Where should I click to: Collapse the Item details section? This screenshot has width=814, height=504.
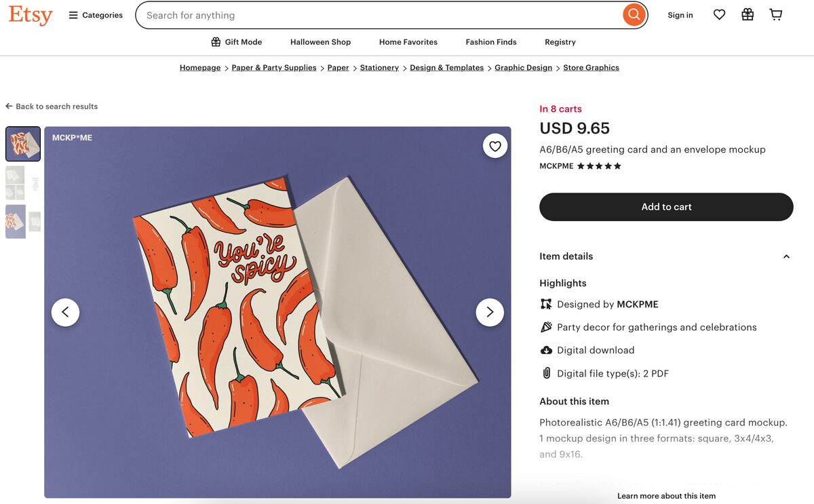pyautogui.click(x=786, y=256)
